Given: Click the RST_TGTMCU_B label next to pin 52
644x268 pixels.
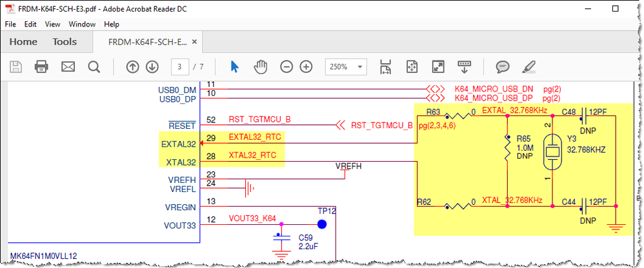Looking at the screenshot, I should [x=259, y=119].
